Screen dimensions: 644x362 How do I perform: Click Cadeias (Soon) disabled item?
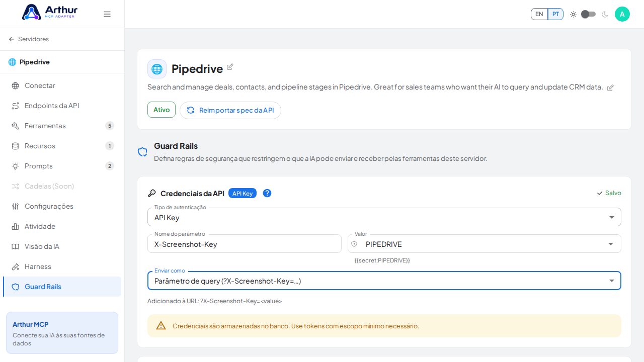tap(62, 186)
